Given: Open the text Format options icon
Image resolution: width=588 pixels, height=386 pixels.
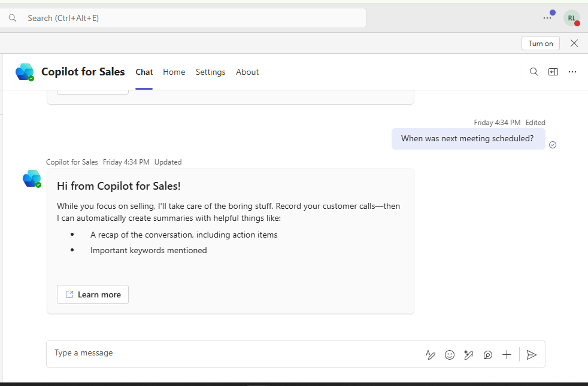Looking at the screenshot, I should tap(431, 354).
